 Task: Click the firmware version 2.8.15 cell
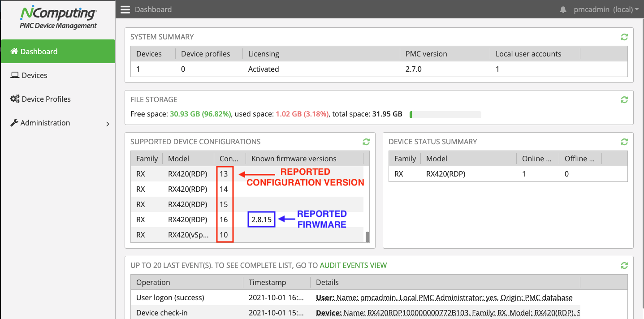(x=262, y=220)
